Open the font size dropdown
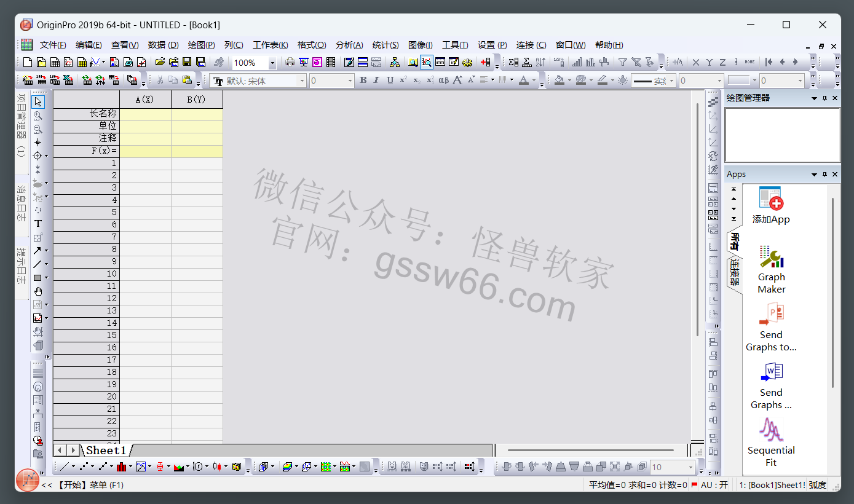 [350, 81]
